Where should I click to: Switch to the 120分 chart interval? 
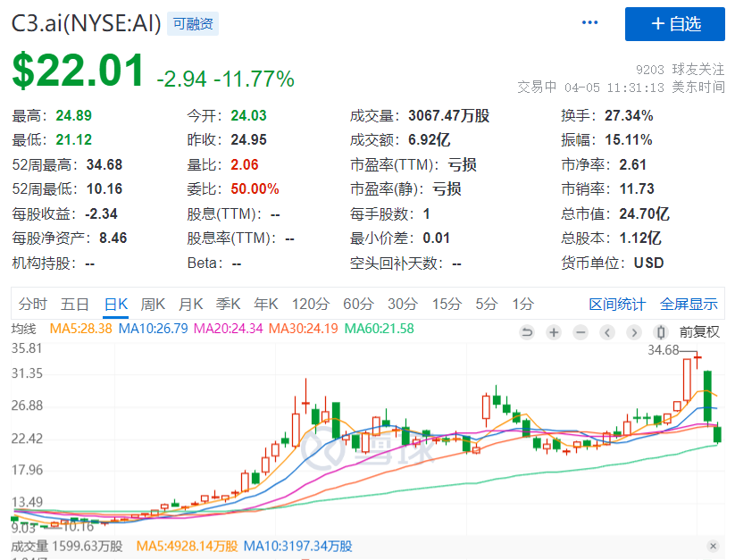tap(310, 305)
